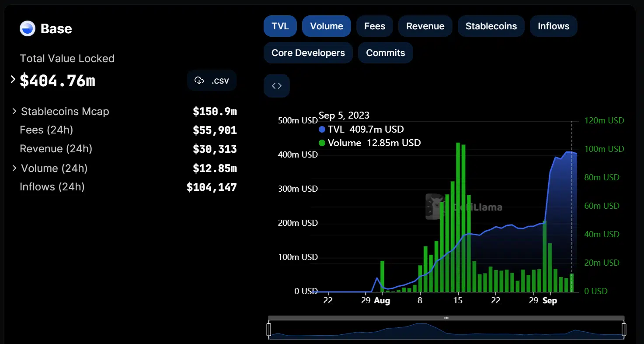Click the Base chain logo icon
Screen dimensions: 644x344
tap(28, 29)
